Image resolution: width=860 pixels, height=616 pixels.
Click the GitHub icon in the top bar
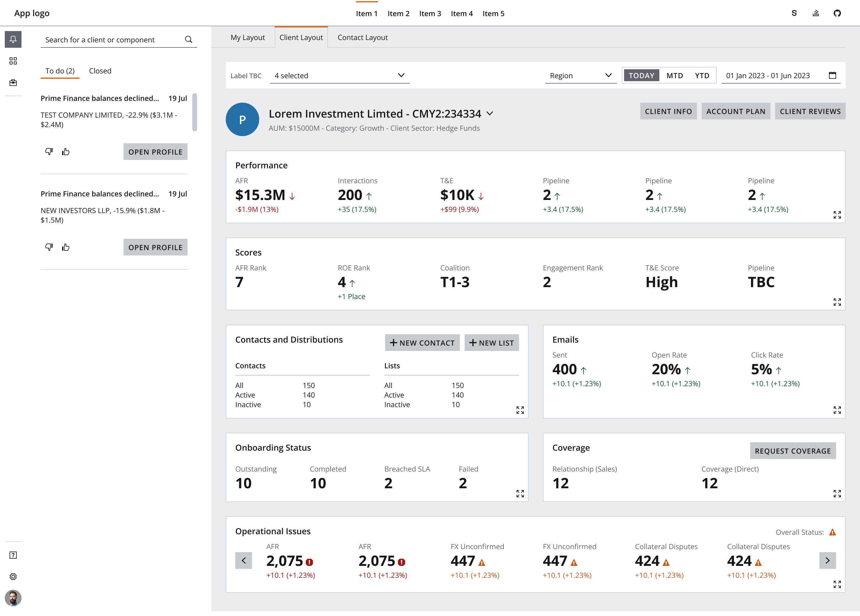coord(838,13)
